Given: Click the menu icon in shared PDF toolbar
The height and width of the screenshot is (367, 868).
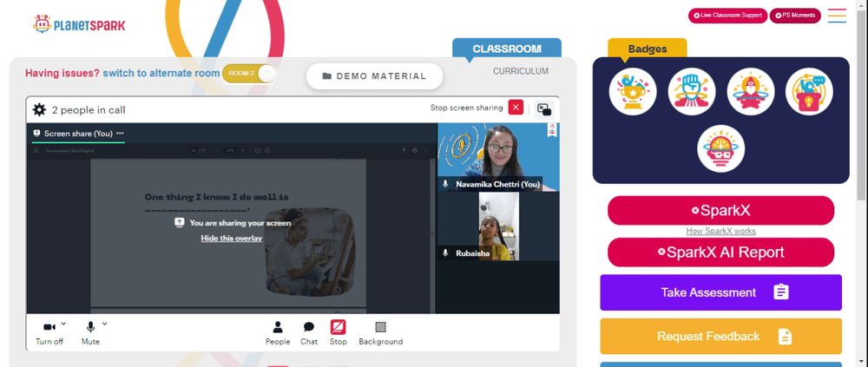Looking at the screenshot, I should tap(37, 150).
